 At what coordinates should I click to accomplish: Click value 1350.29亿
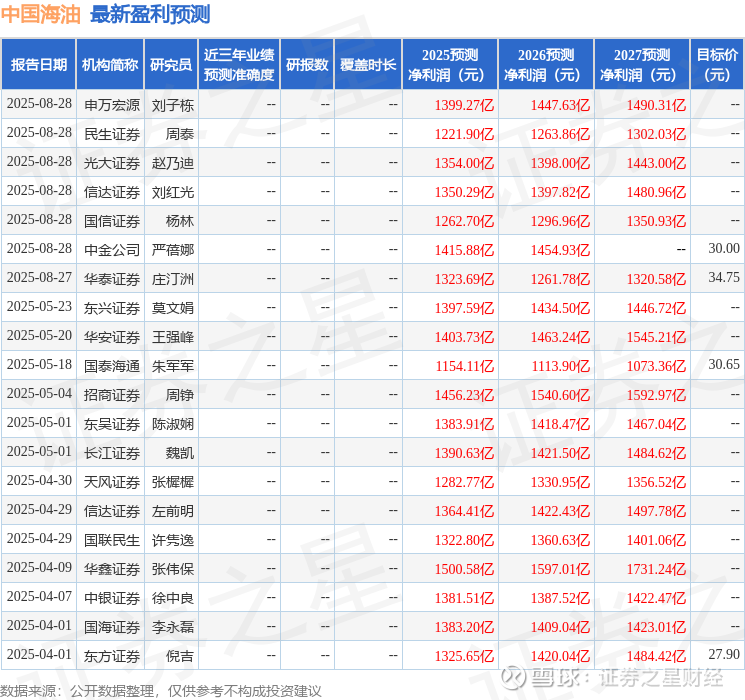pyautogui.click(x=464, y=192)
